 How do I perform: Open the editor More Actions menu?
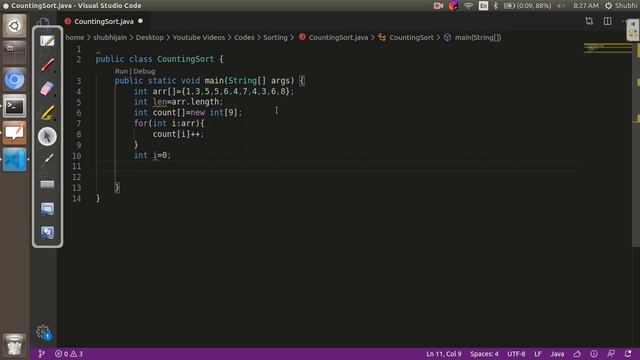pos(624,21)
